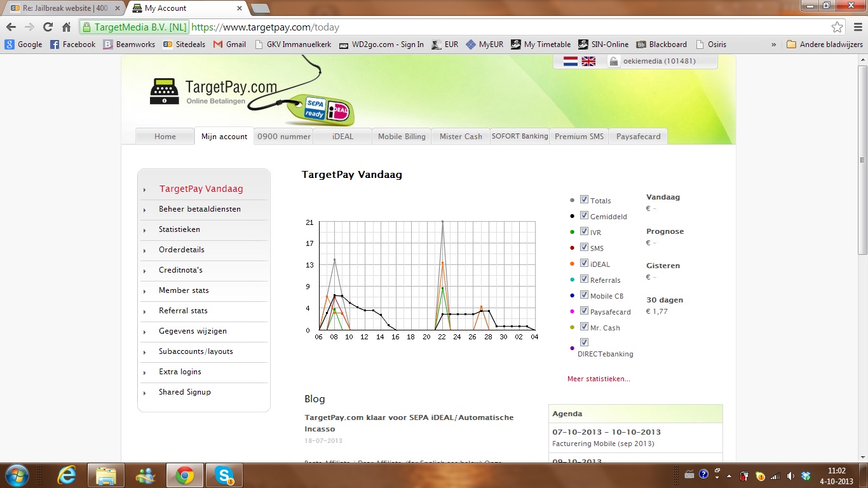This screenshot has width=868, height=488.
Task: Click the Dropbox tray icon
Action: 806,475
